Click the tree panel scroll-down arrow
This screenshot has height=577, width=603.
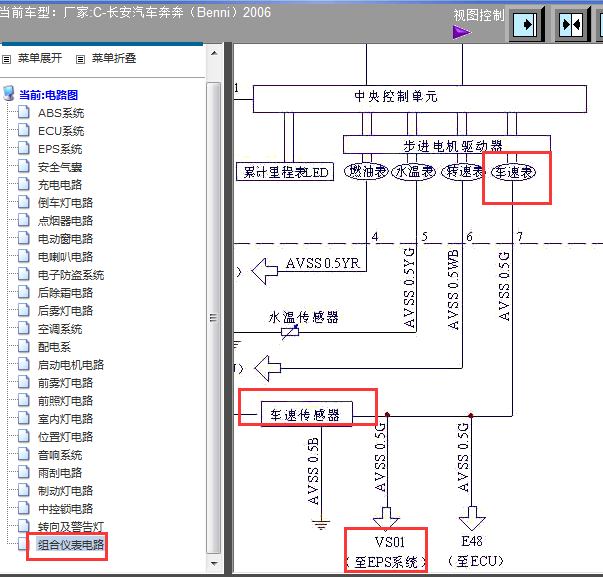coord(214,564)
